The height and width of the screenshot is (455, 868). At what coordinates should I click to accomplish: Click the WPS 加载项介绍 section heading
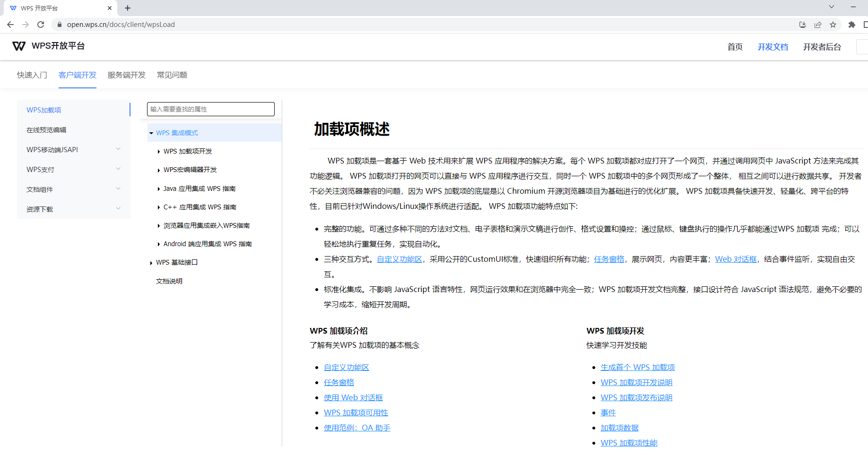(339, 331)
